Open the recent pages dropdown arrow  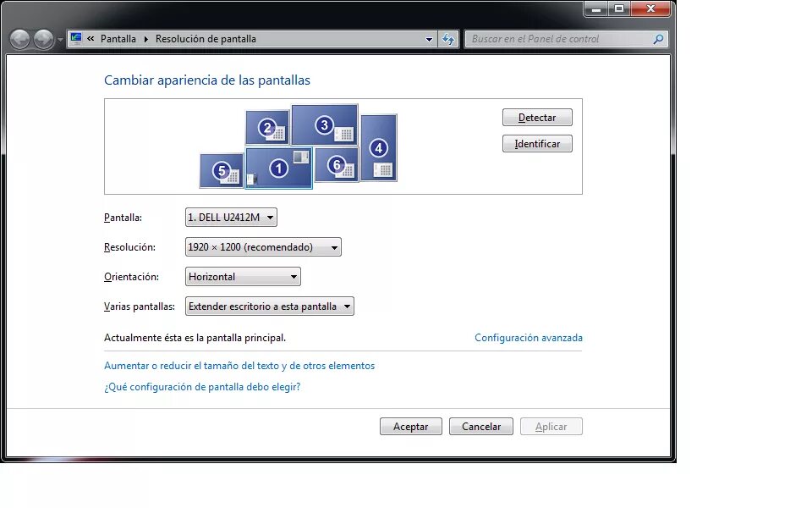pos(60,40)
